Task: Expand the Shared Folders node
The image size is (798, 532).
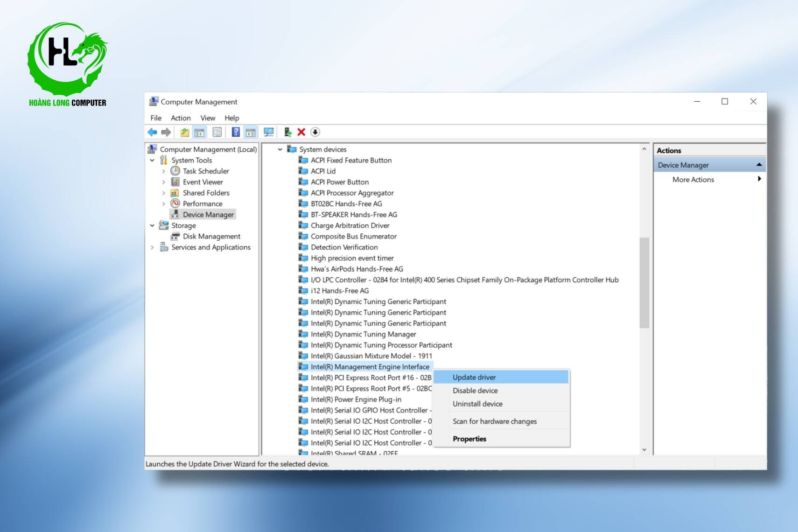Action: (163, 193)
